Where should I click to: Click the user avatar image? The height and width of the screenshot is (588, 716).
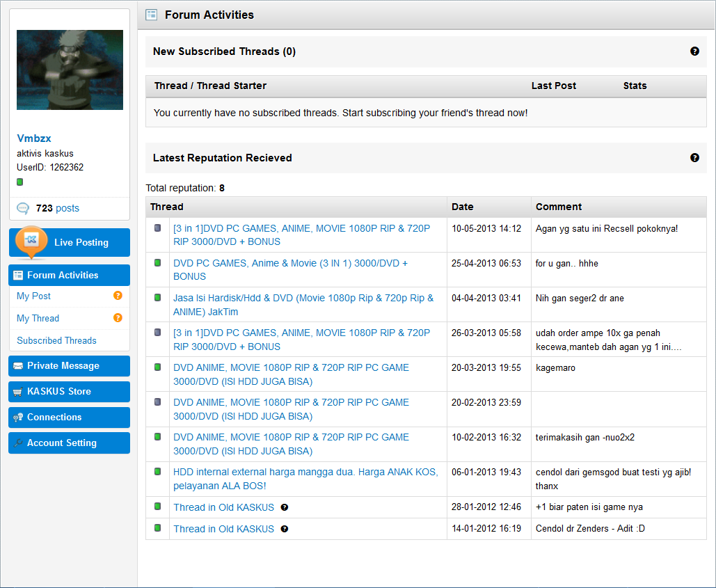click(70, 70)
